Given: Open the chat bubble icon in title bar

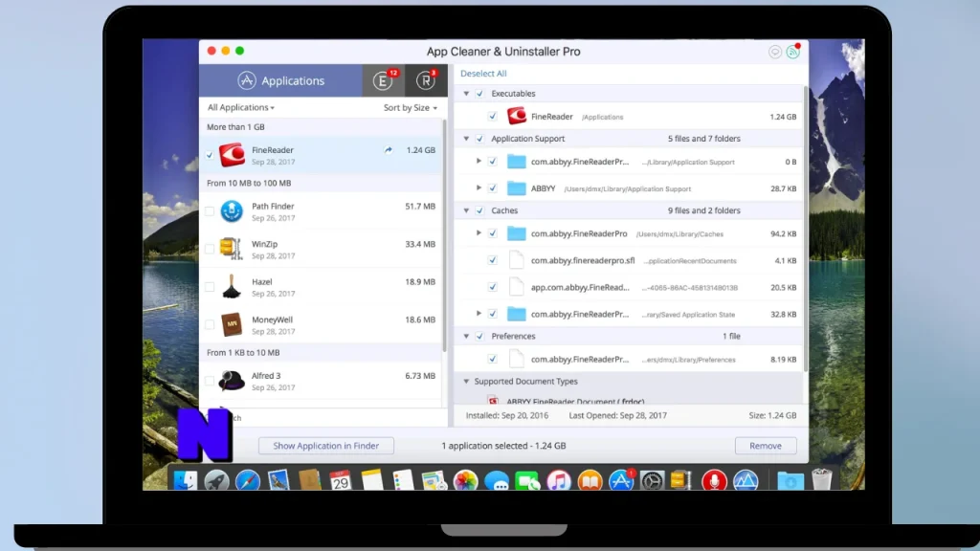Looking at the screenshot, I should pos(775,52).
